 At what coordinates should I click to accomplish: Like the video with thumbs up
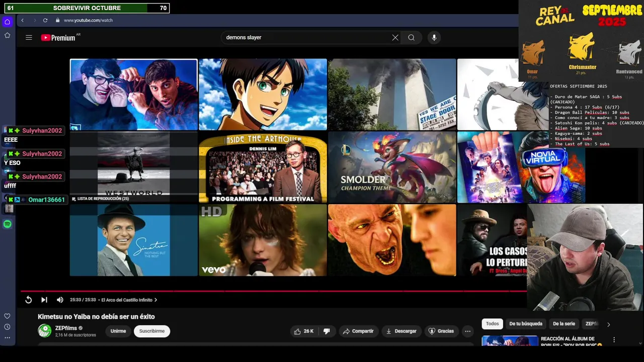point(304,331)
